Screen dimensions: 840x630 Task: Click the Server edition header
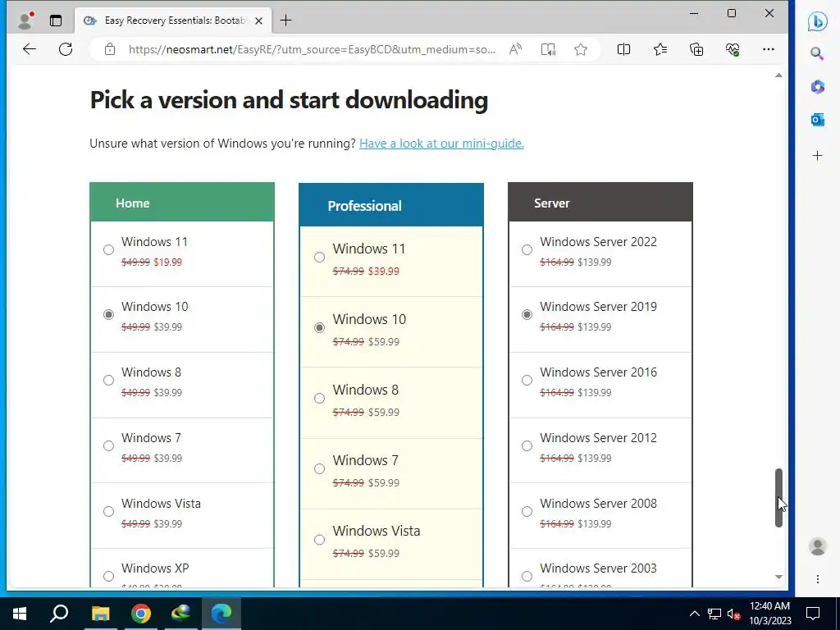click(x=600, y=203)
